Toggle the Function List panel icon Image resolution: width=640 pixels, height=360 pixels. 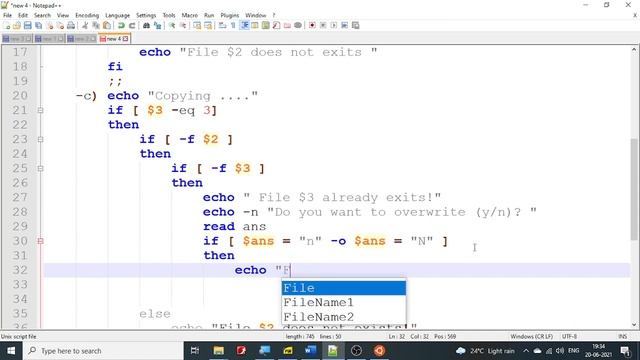[x=276, y=25]
